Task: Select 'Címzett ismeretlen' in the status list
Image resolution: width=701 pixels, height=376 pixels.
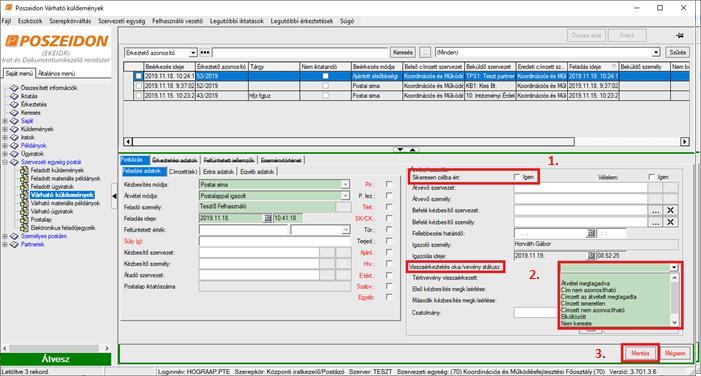Action: (x=583, y=304)
